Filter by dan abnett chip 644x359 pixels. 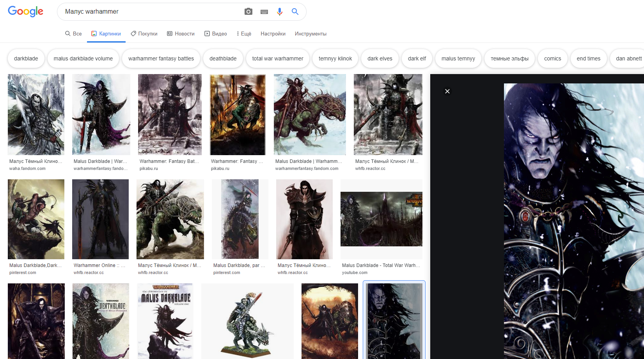627,58
